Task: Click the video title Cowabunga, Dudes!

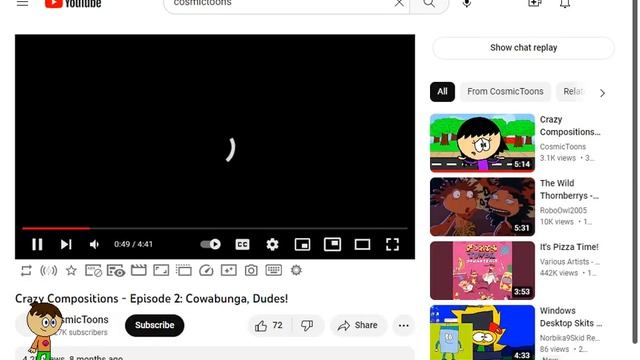Action: pyautogui.click(x=151, y=298)
